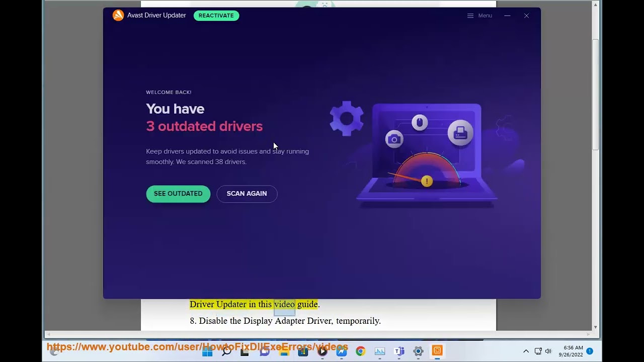644x362 pixels.
Task: Click the text '3 outdated drivers'
Action: 204,126
